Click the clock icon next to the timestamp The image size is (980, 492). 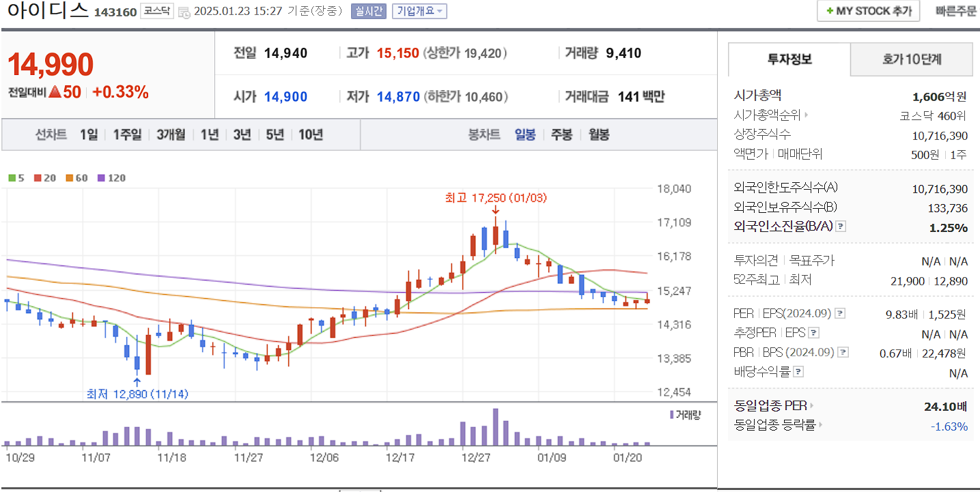click(x=183, y=13)
